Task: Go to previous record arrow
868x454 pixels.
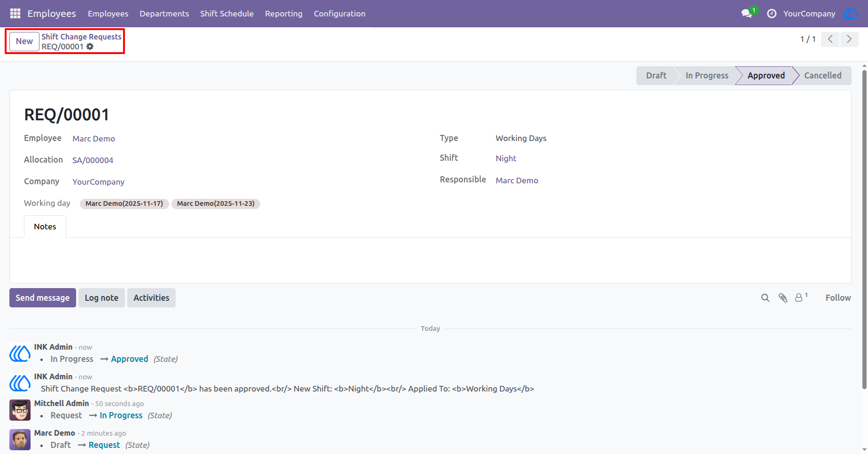Action: click(x=830, y=39)
